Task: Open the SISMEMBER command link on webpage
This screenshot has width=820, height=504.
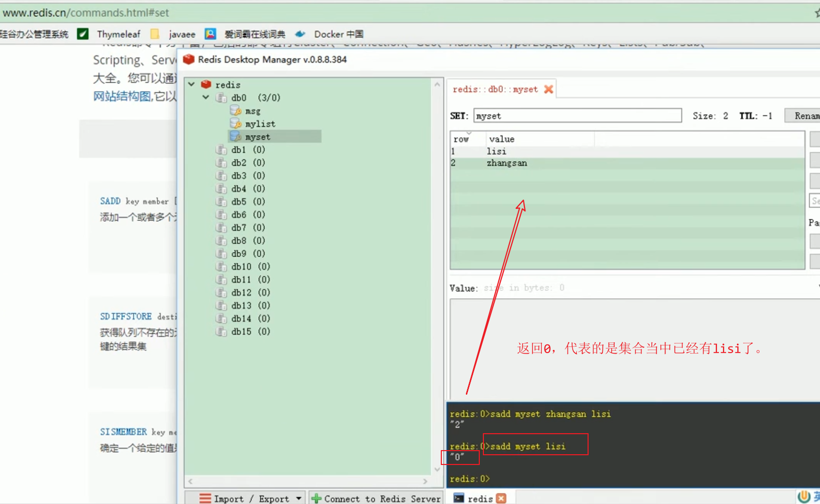Action: point(123,432)
